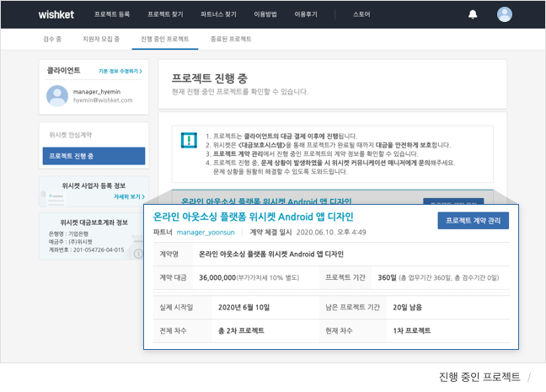Select the 진행 중인 프로젝트 tab
Image resolution: width=546 pixels, height=392 pixels.
(x=165, y=39)
